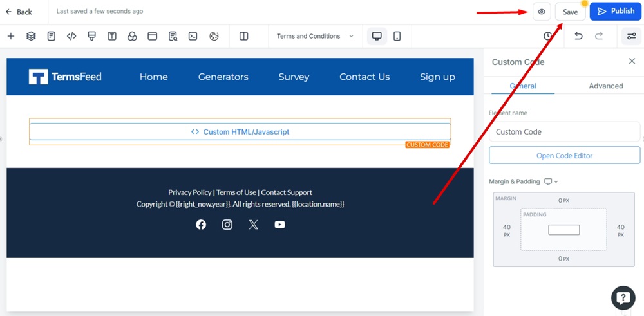Expand Margin & Padding device dropdown
Screen dimensions: 644x316
click(x=551, y=181)
